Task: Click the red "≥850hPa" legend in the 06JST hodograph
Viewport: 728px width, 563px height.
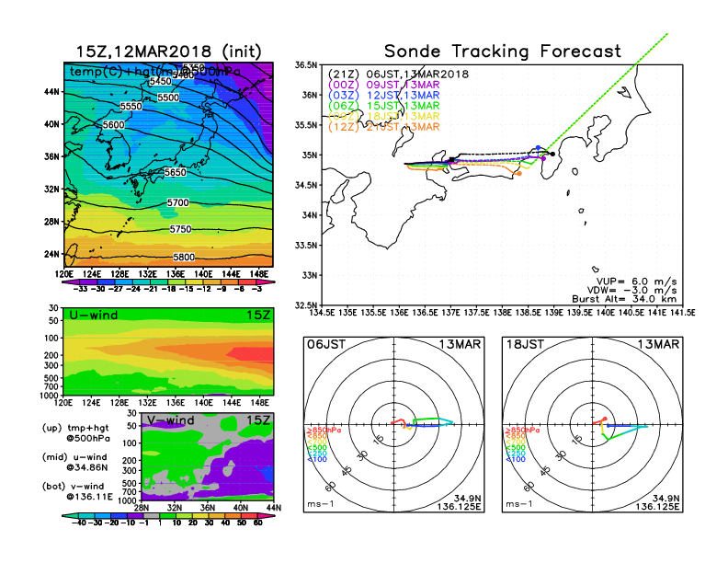Action: tap(324, 431)
